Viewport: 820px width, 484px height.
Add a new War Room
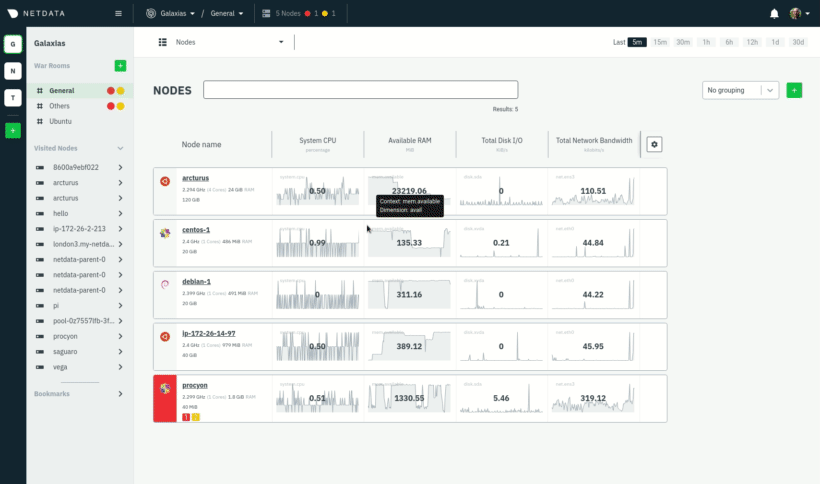pos(120,66)
